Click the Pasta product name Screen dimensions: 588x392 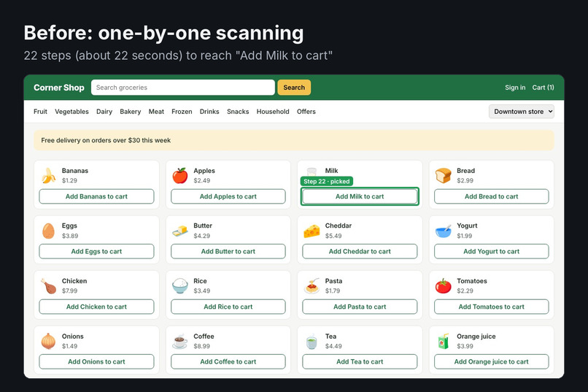point(333,281)
